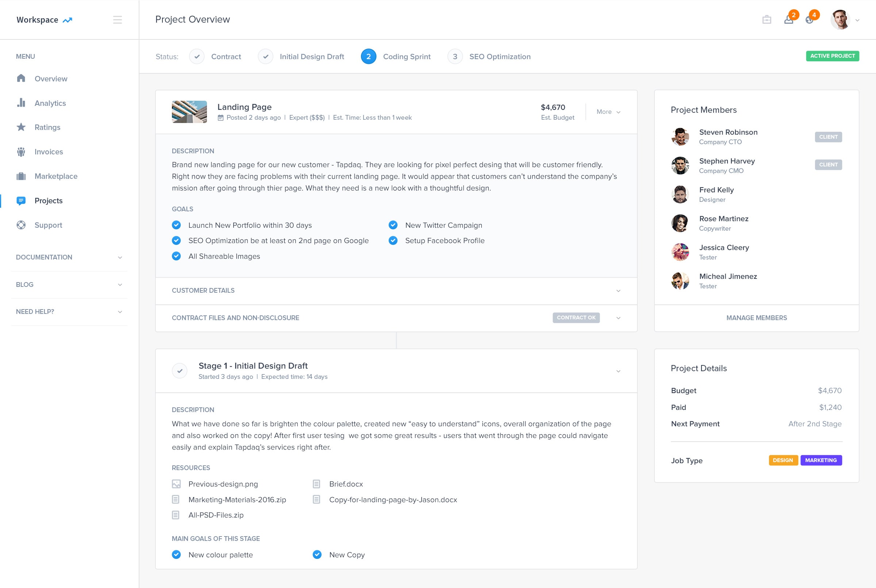
Task: Click the Analytics bar chart icon
Action: pyautogui.click(x=21, y=103)
